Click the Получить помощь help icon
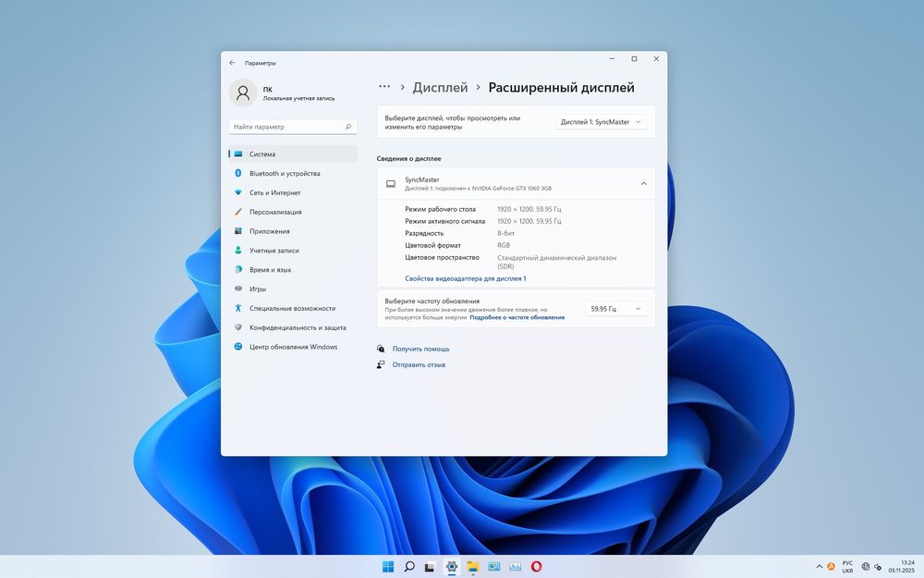 pos(381,350)
